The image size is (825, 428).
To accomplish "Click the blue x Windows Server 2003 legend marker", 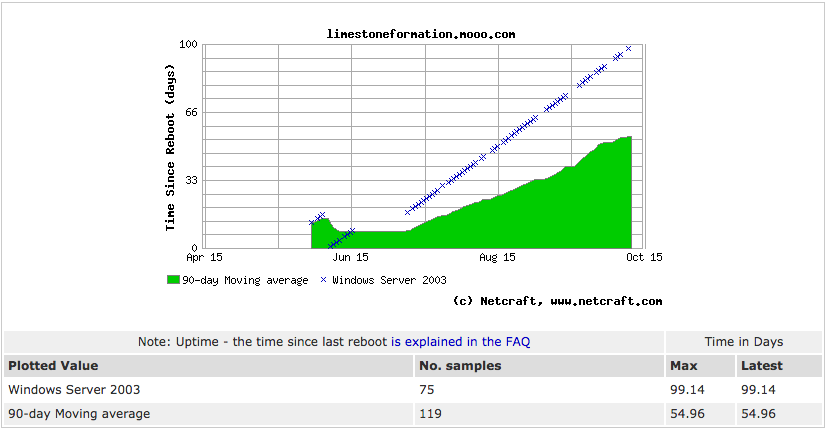I will click(323, 280).
